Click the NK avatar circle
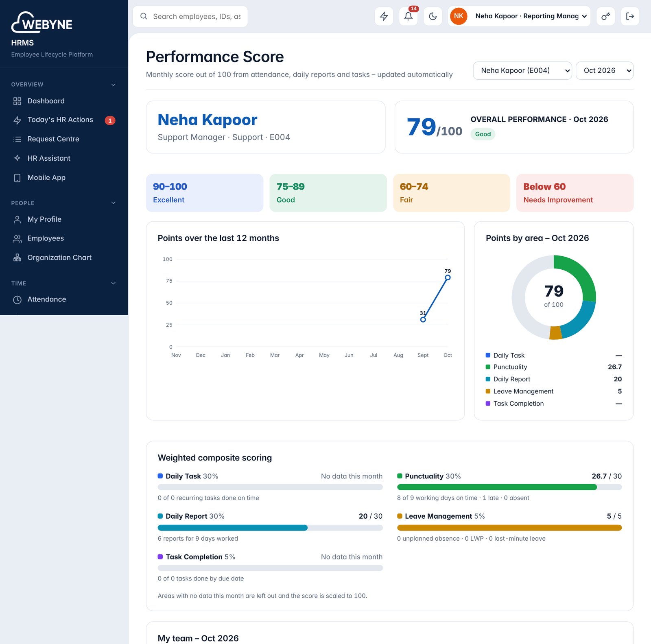The height and width of the screenshot is (644, 651). pyautogui.click(x=459, y=16)
